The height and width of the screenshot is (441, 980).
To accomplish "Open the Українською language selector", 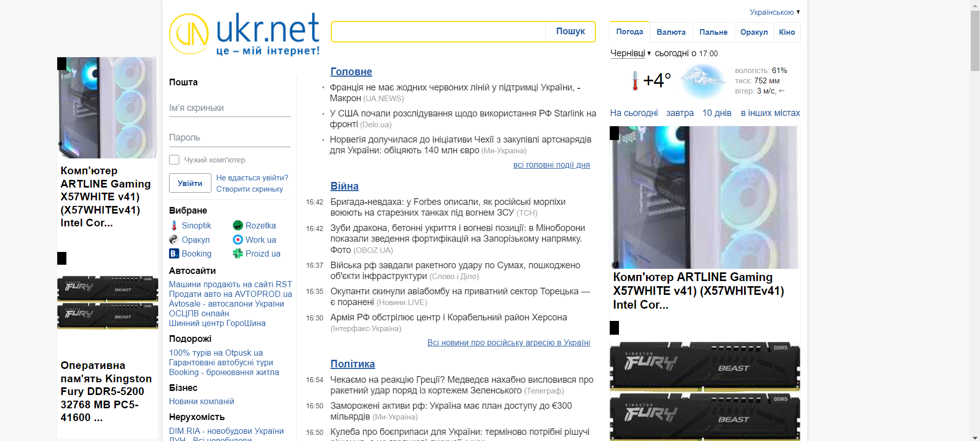I will coord(774,12).
